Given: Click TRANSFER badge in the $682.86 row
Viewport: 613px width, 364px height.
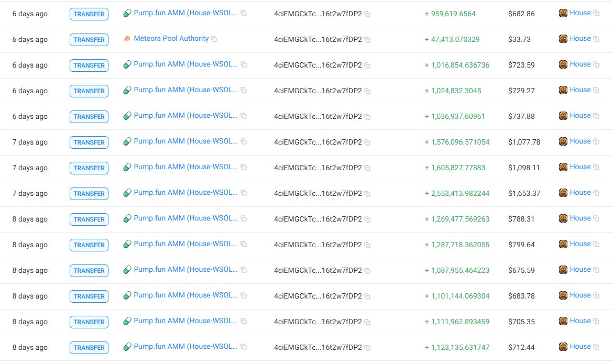Looking at the screenshot, I should tap(89, 14).
